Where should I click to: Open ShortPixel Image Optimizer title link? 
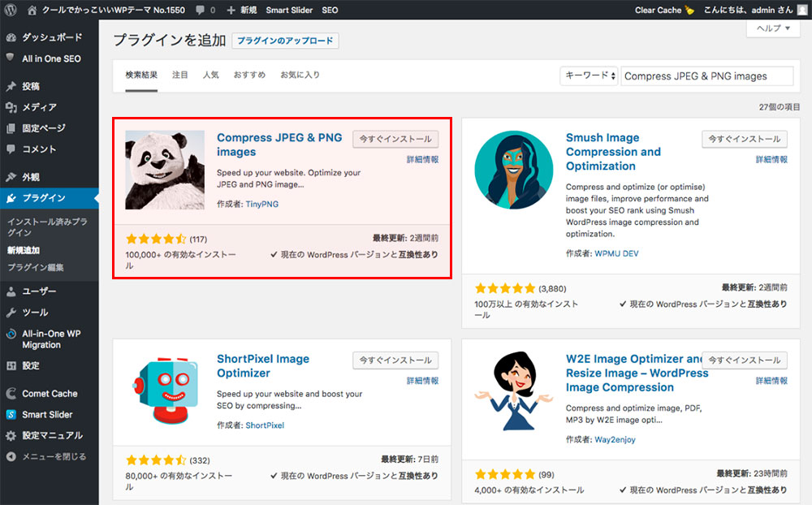coord(263,365)
